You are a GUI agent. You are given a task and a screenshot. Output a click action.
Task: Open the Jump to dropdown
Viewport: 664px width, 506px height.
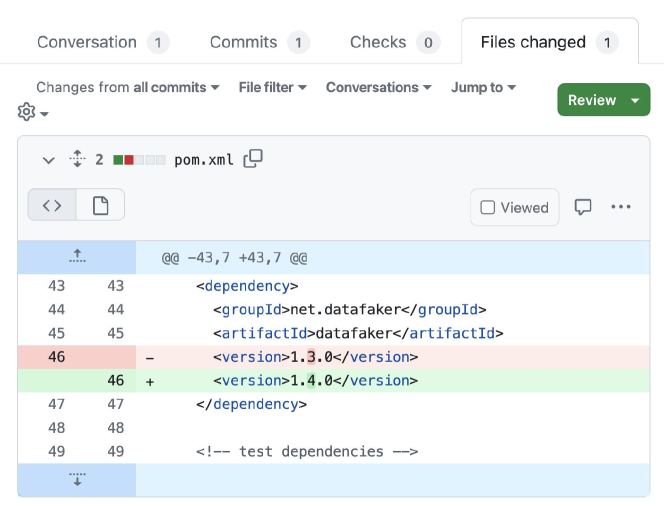click(x=483, y=87)
